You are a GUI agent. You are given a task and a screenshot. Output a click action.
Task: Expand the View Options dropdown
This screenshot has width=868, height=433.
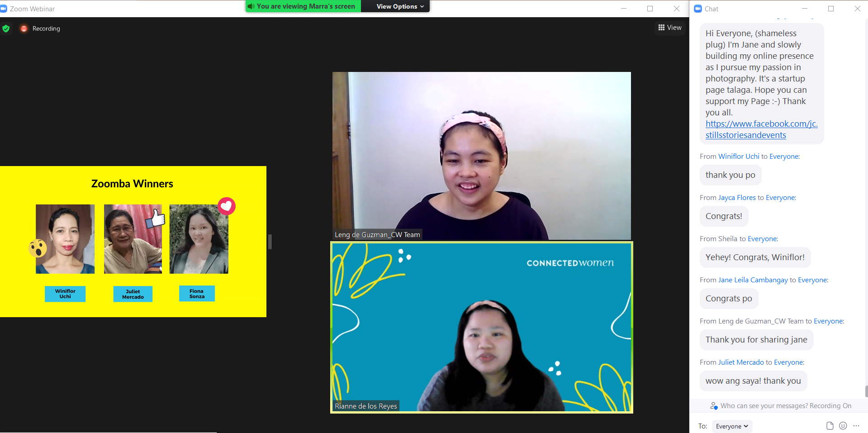point(400,6)
